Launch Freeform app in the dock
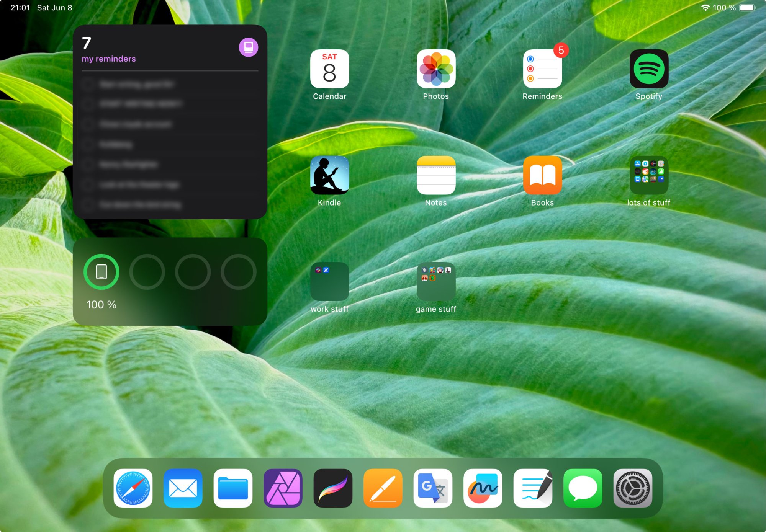 tap(483, 488)
